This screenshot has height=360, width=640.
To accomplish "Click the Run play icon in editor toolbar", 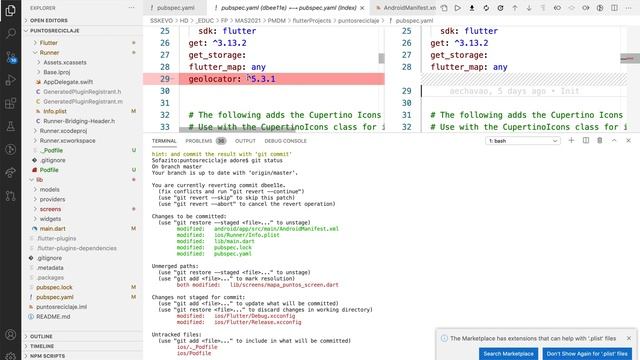I will tap(458, 8).
